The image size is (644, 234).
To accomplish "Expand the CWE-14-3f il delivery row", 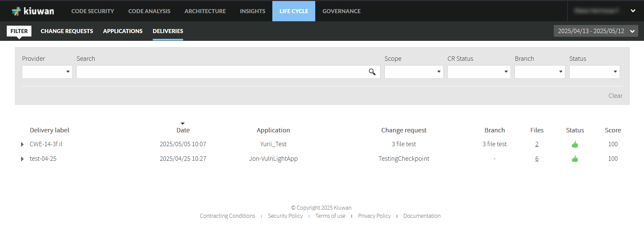I will [x=22, y=145].
